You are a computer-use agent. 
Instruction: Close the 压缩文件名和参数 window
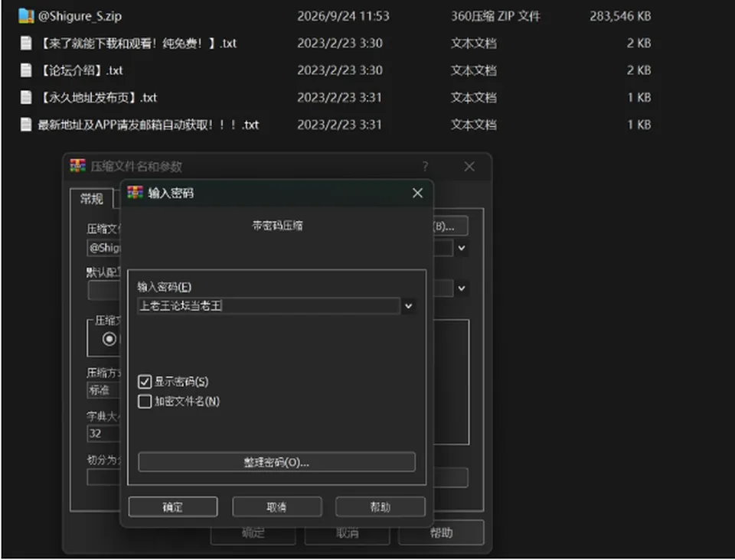pyautogui.click(x=469, y=166)
